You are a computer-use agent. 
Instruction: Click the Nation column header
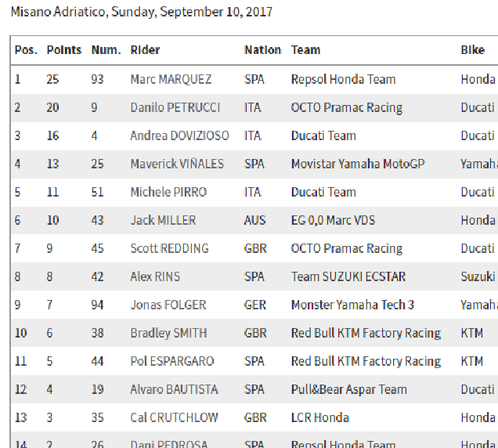pos(262,50)
